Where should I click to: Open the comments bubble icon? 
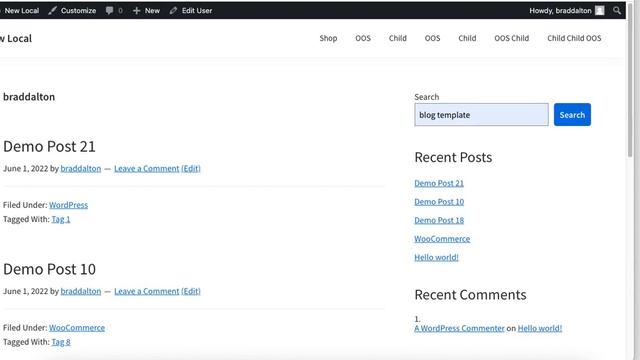pyautogui.click(x=109, y=11)
